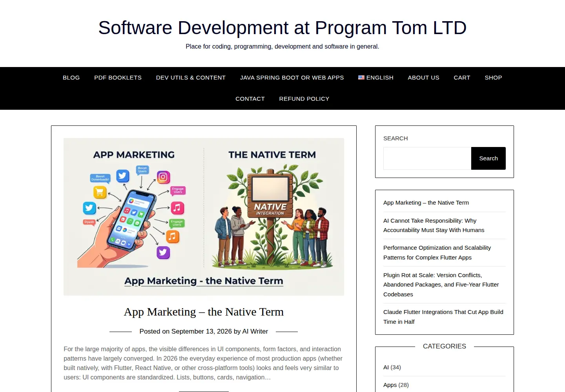Select the AI category
Image resolution: width=565 pixels, height=392 pixels.
(386, 367)
